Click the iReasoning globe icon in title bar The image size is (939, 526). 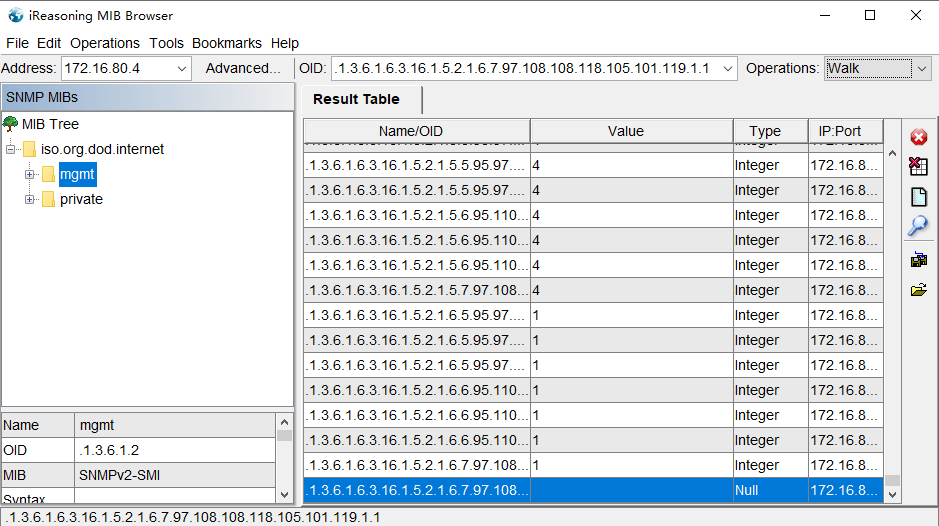point(15,16)
